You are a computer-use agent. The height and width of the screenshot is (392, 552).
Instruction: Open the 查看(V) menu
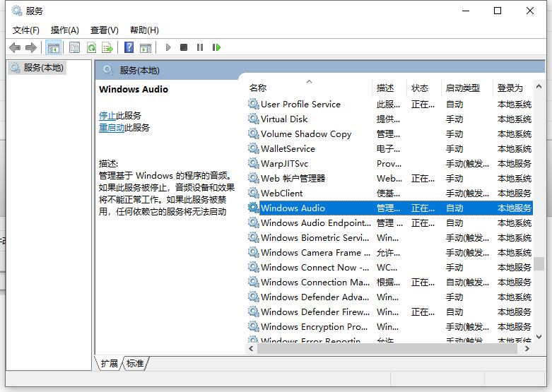click(x=104, y=30)
